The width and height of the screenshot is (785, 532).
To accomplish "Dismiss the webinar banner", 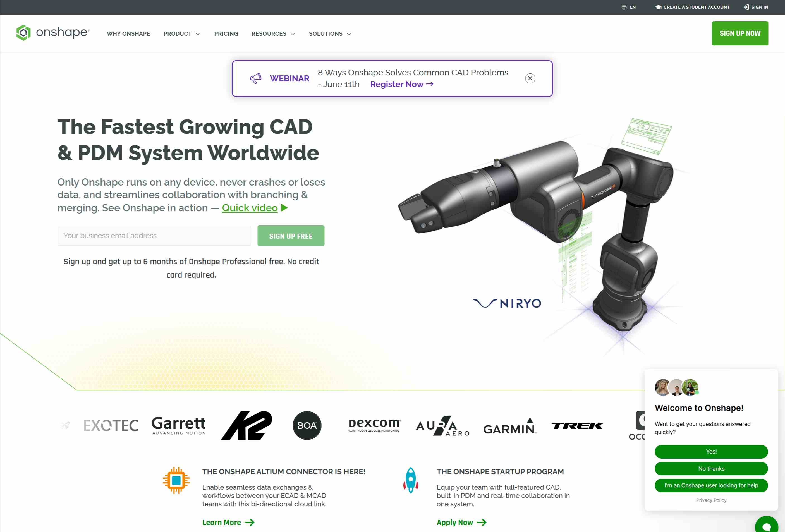I will 530,78.
